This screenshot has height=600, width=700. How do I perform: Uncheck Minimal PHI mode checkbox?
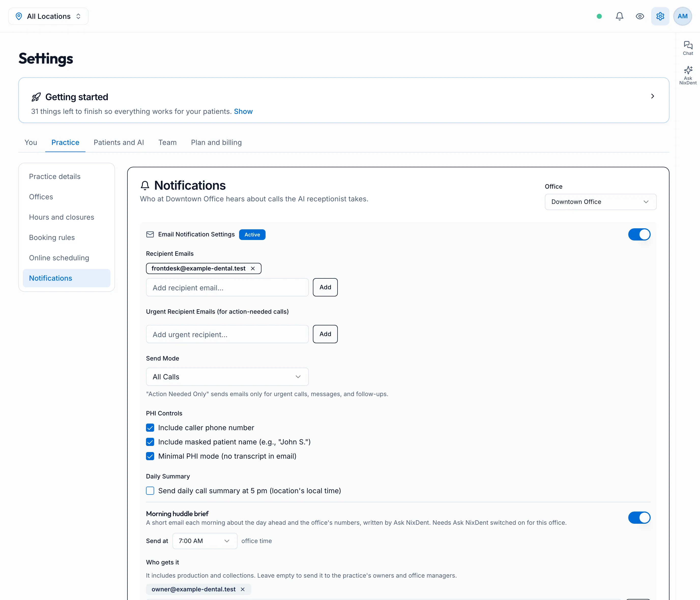coord(150,456)
